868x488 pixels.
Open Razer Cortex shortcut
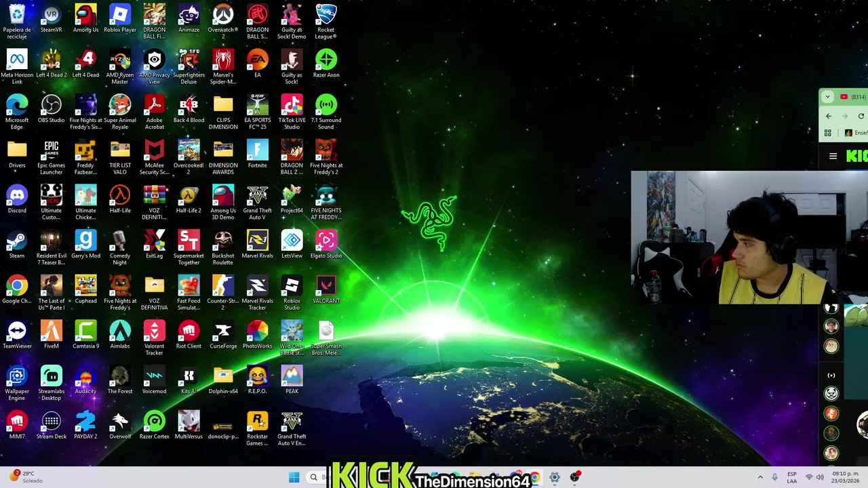155,425
